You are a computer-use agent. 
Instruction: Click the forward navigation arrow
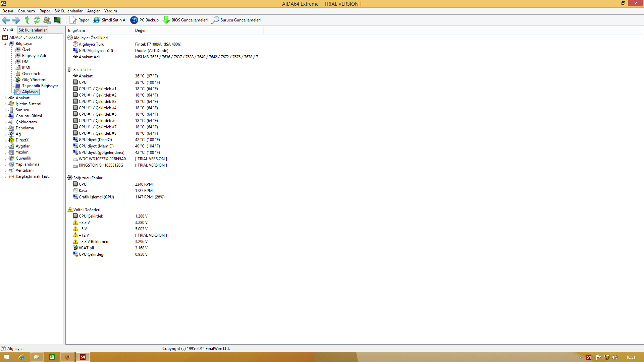16,20
